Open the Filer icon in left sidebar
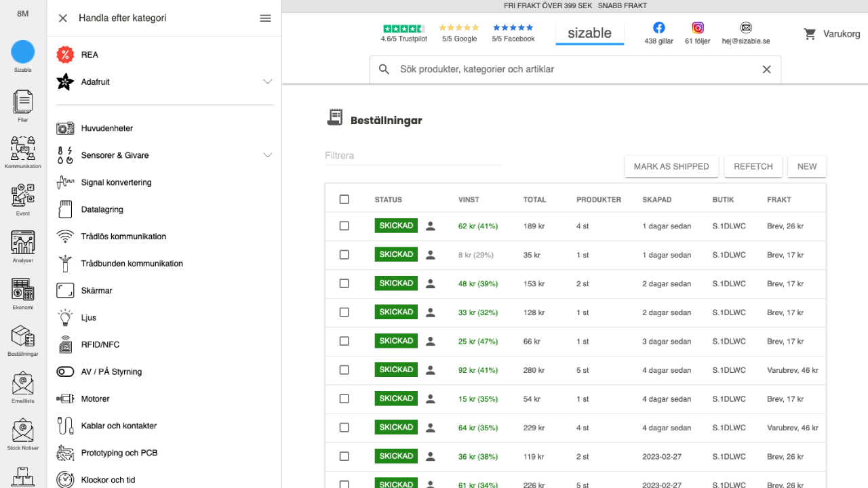This screenshot has height=488, width=868. coord(22,102)
